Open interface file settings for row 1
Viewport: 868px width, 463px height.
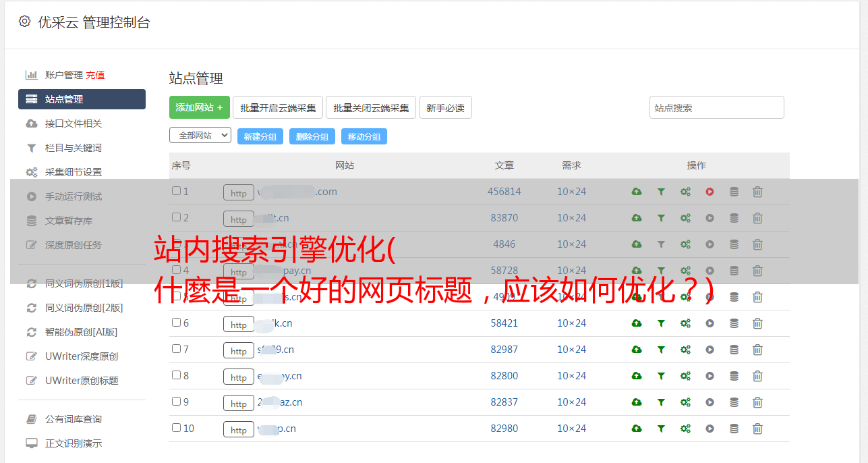[x=637, y=192]
